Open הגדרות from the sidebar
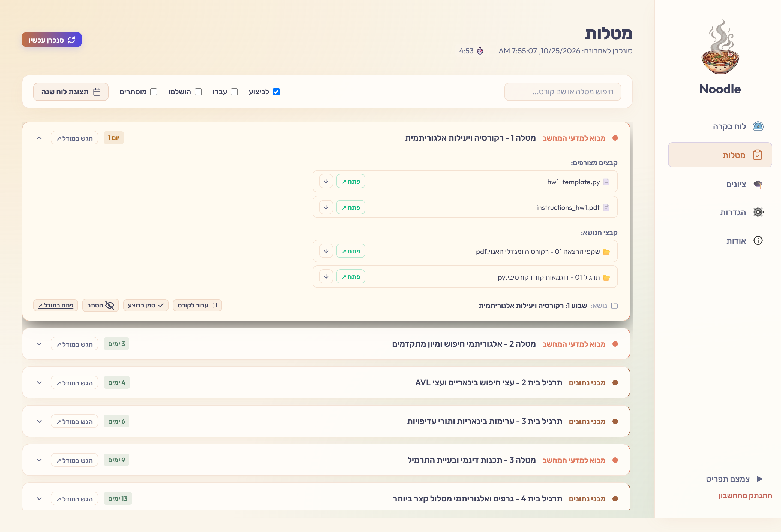The height and width of the screenshot is (532, 781). coord(720,212)
